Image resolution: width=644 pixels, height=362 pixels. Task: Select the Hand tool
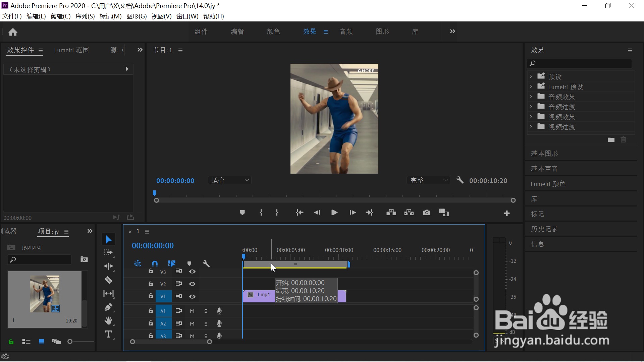pos(108,321)
